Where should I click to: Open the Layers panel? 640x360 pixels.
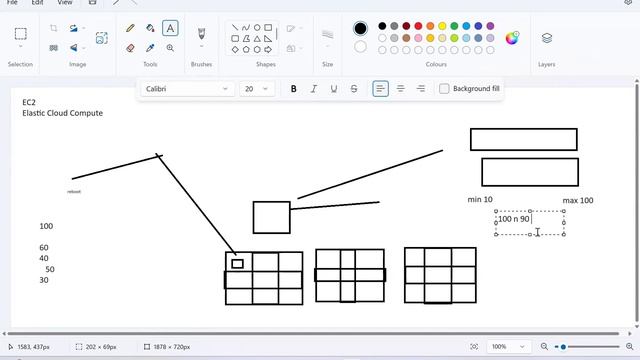point(547,38)
